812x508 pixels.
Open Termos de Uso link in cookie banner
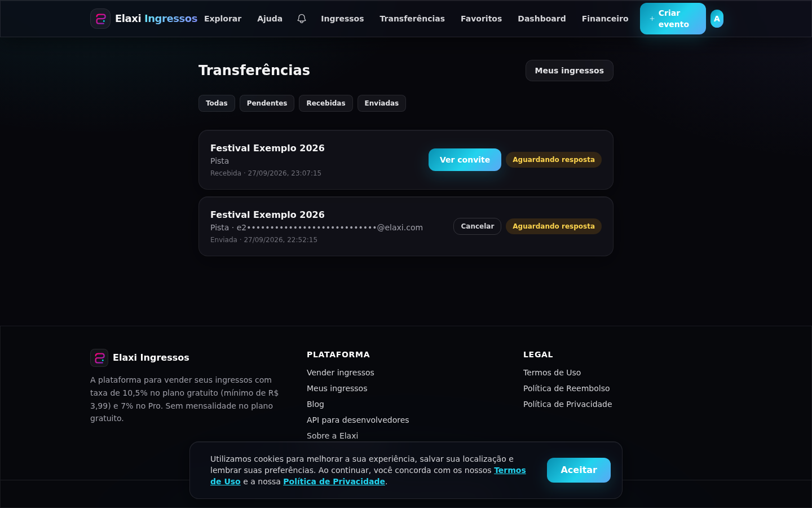(x=510, y=470)
